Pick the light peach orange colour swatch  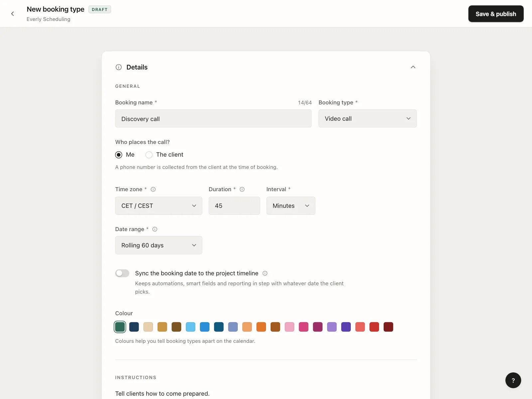[x=247, y=327]
